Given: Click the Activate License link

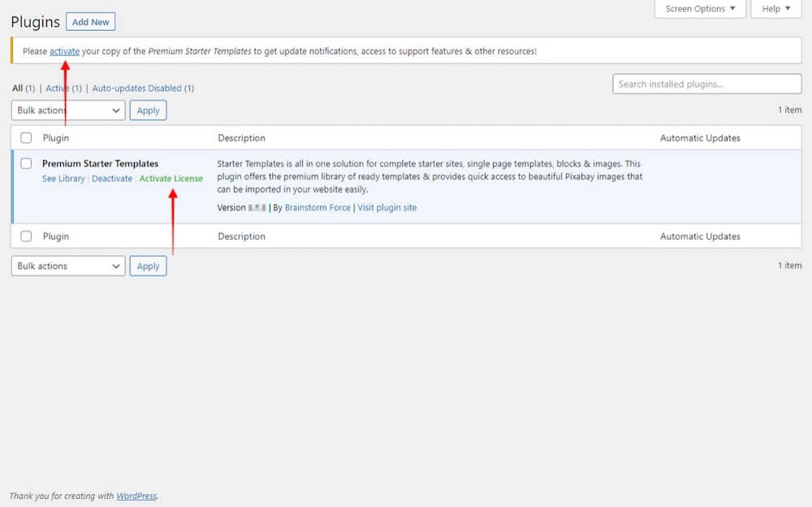Looking at the screenshot, I should (171, 178).
